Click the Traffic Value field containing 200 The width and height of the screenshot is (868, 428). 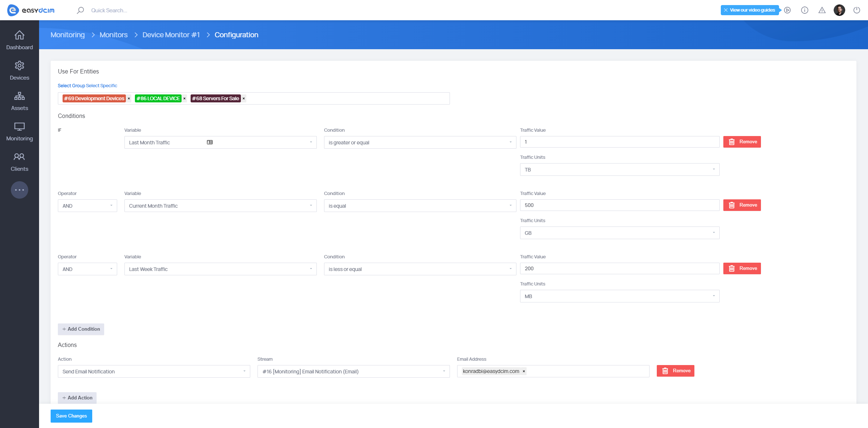[620, 268]
